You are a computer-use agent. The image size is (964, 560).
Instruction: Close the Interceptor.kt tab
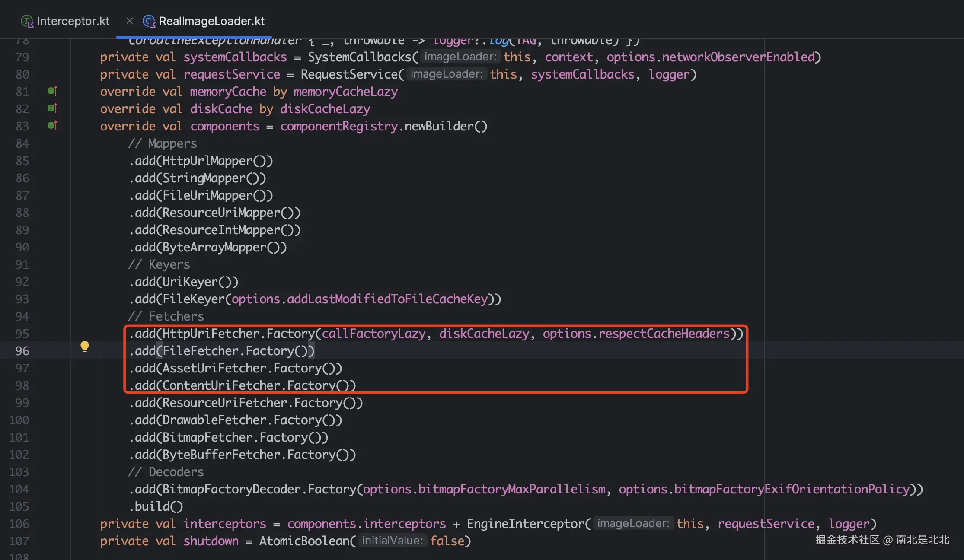coord(130,21)
